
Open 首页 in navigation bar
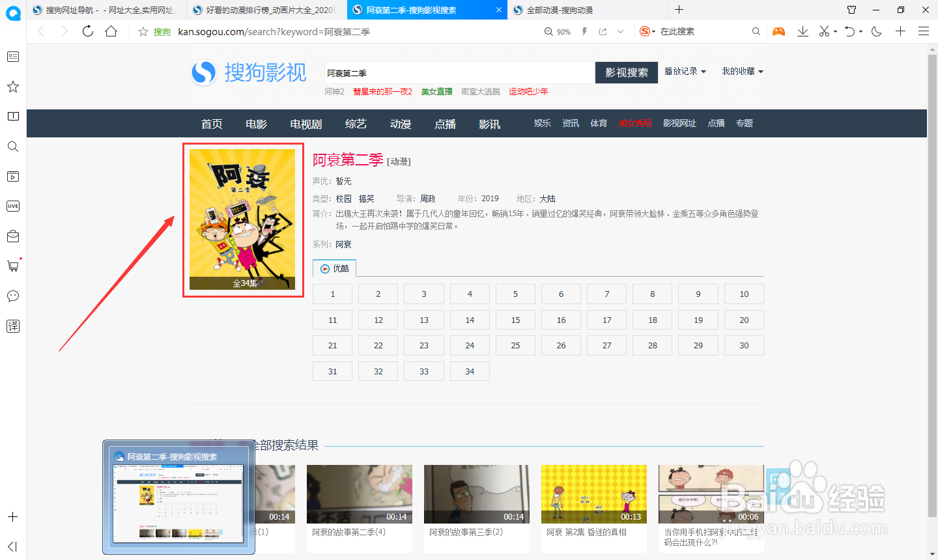coord(212,124)
